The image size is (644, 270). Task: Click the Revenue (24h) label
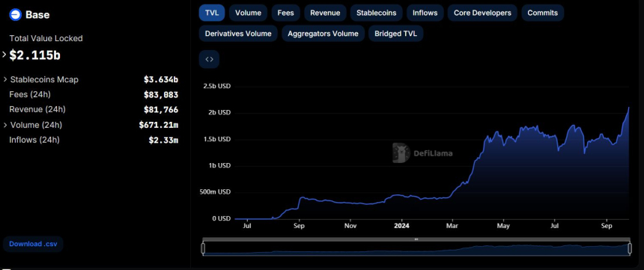(37, 109)
